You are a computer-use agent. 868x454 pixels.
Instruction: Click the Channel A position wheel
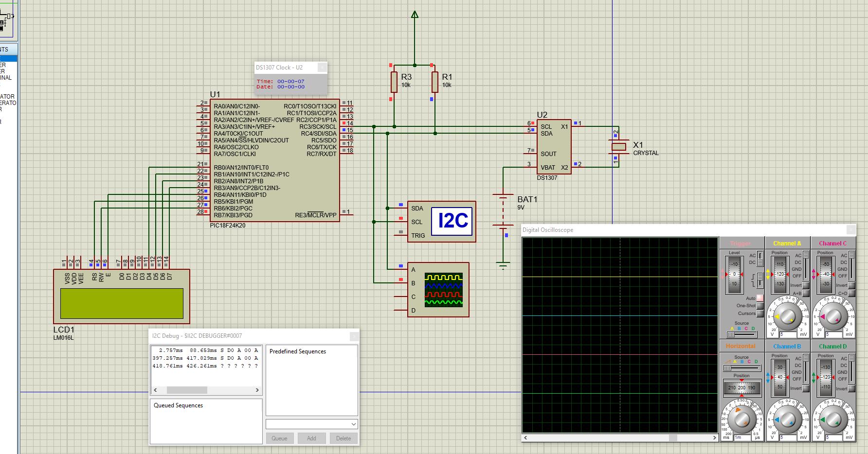[x=780, y=274]
